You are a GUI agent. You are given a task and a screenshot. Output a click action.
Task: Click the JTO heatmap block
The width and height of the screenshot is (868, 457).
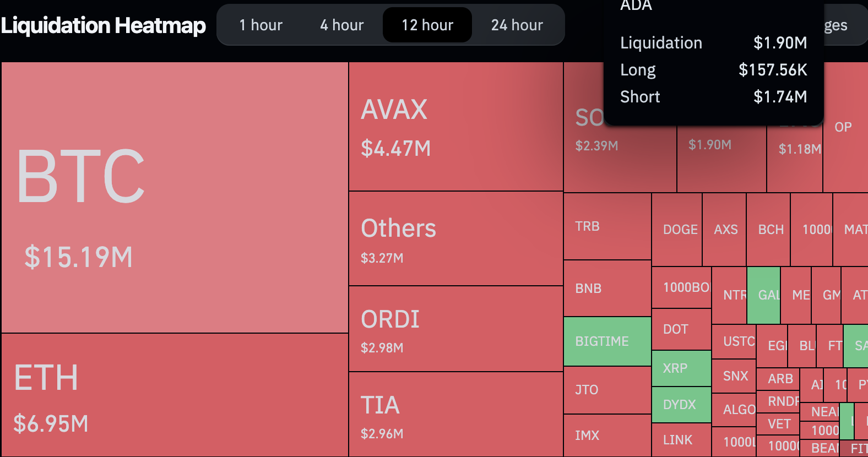click(x=607, y=390)
